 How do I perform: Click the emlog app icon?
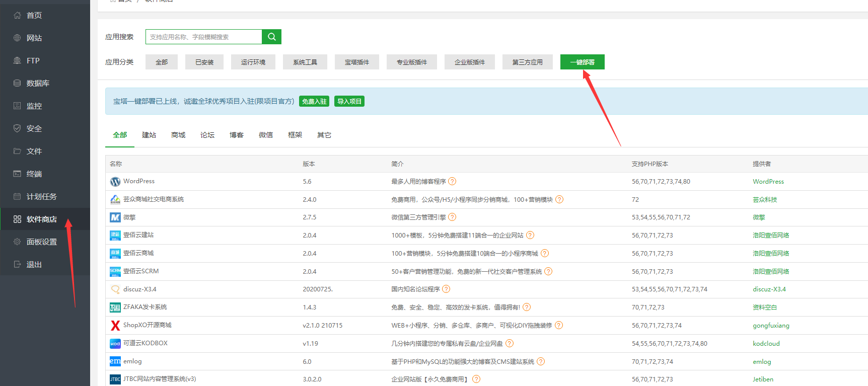115,361
